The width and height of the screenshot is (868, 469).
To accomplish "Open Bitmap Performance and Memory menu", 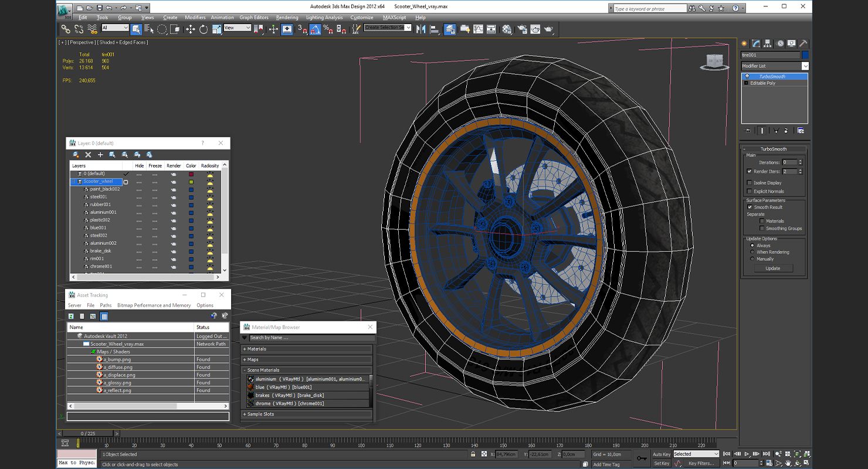I will pos(154,305).
